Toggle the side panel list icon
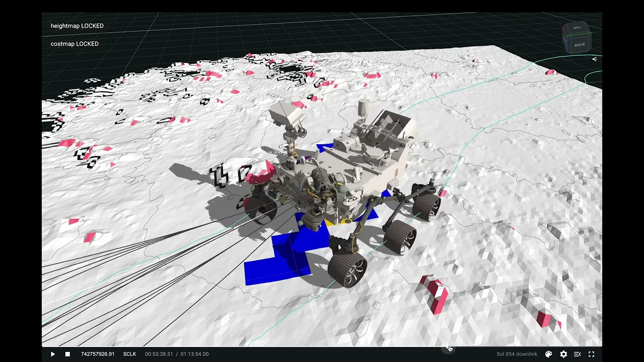This screenshot has height=362, width=644. point(578,354)
